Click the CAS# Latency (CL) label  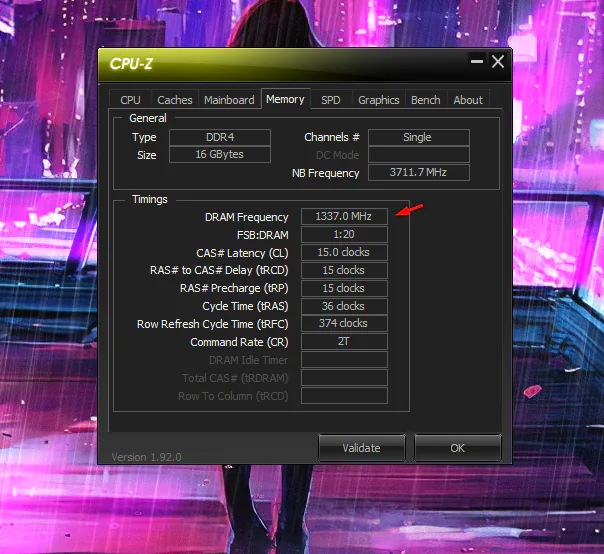click(x=242, y=253)
